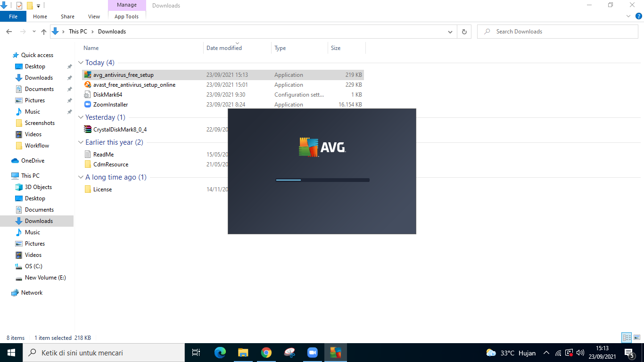Open Task View from the taskbar
The height and width of the screenshot is (362, 644).
pyautogui.click(x=196, y=352)
